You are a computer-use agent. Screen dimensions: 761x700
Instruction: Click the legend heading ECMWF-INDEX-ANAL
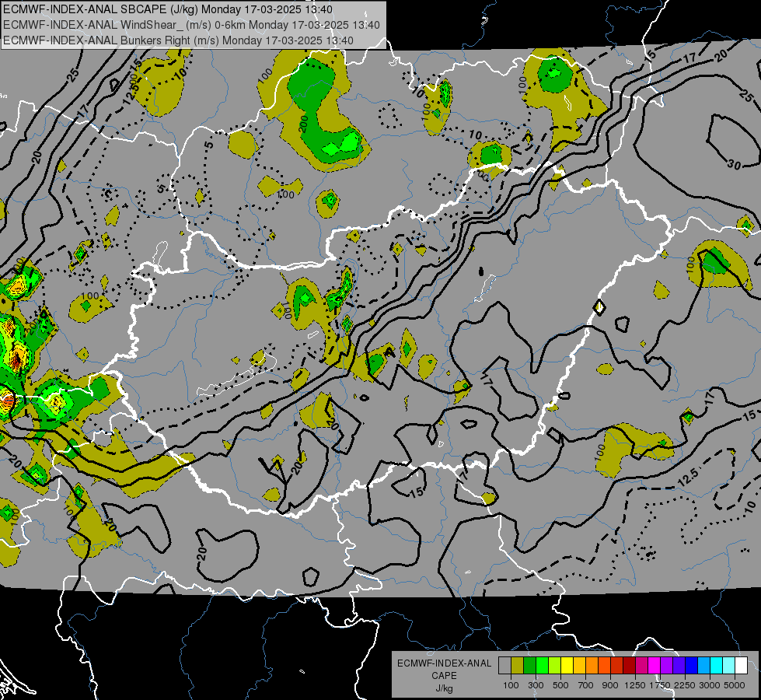tap(444, 663)
